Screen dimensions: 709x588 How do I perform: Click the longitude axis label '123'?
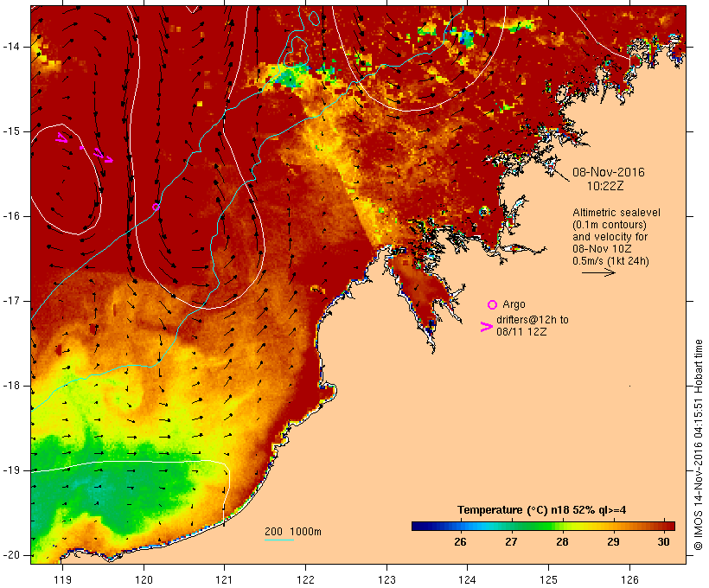tap(386, 580)
